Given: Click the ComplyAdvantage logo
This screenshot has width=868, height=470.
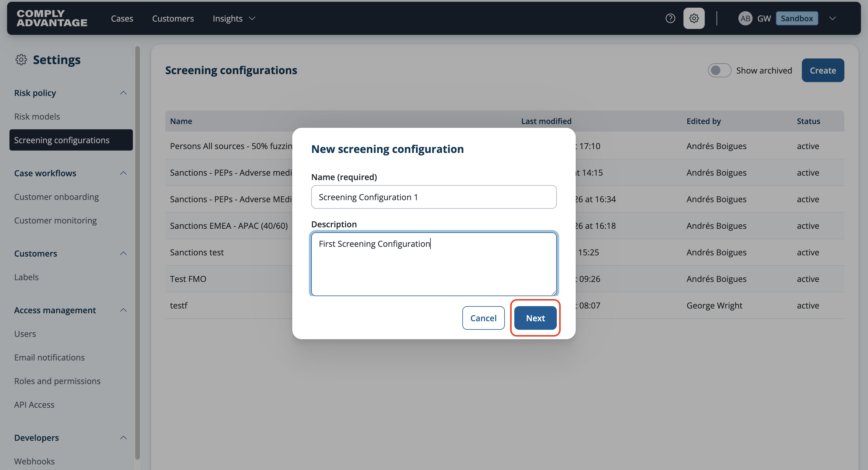Looking at the screenshot, I should click(x=52, y=18).
